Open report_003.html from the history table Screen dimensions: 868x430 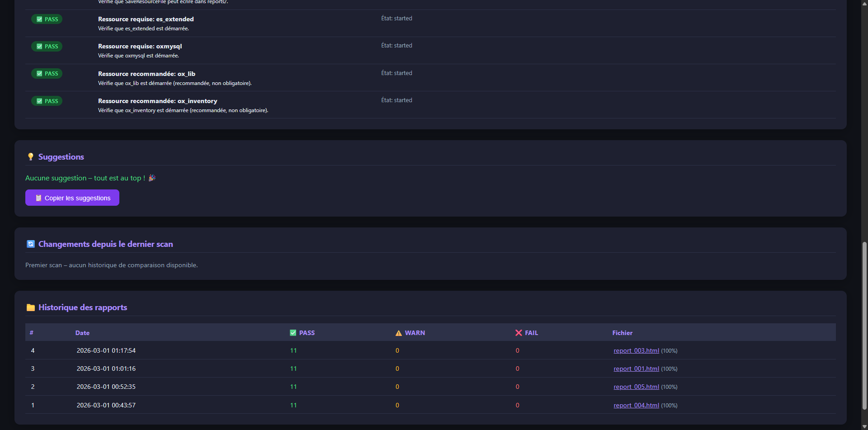[x=636, y=350]
